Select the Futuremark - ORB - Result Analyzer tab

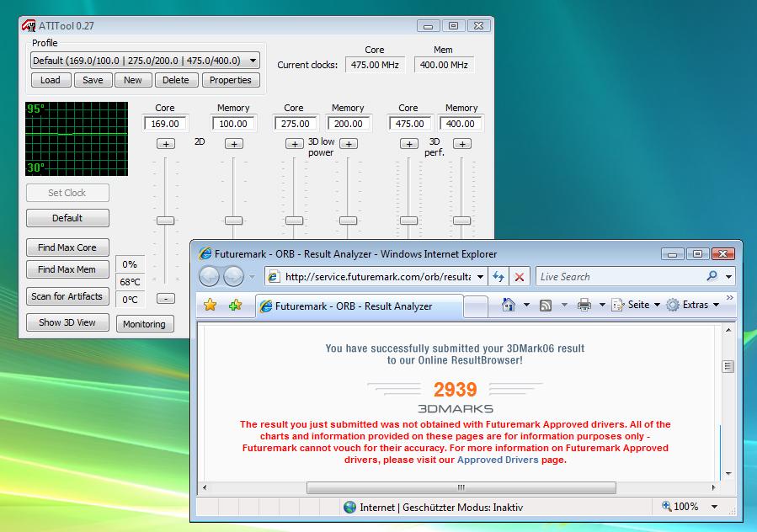point(360,306)
